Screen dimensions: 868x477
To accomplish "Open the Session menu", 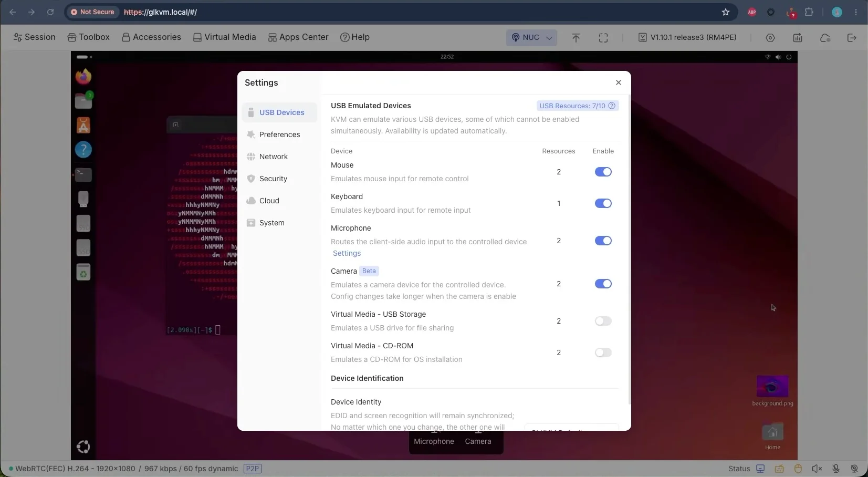I will 34,37.
